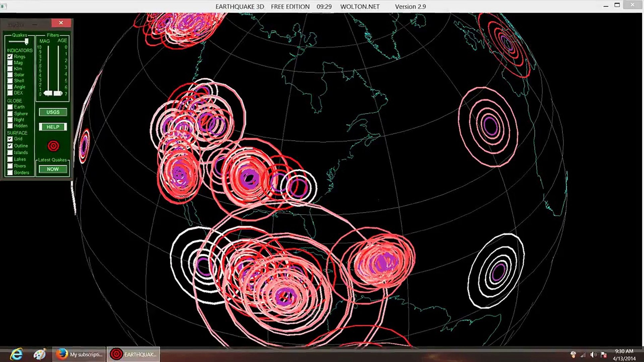Click the app icon in the title bar

tap(3, 6)
